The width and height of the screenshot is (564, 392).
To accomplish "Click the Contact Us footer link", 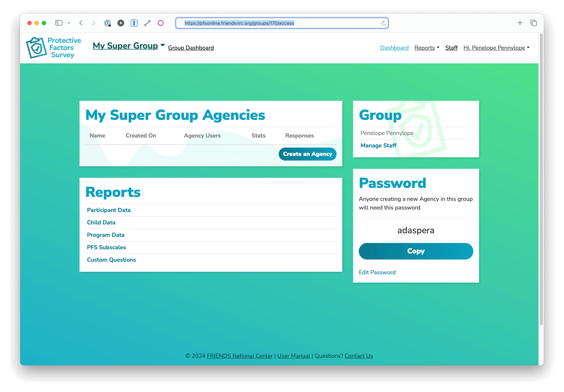I will tap(358, 356).
